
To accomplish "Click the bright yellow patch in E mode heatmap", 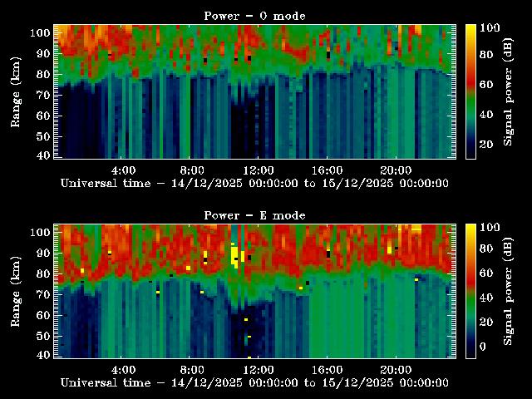I will coord(235,255).
